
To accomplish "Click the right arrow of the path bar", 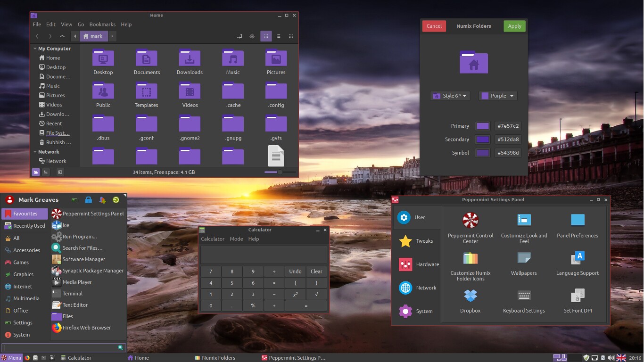I will click(x=112, y=36).
